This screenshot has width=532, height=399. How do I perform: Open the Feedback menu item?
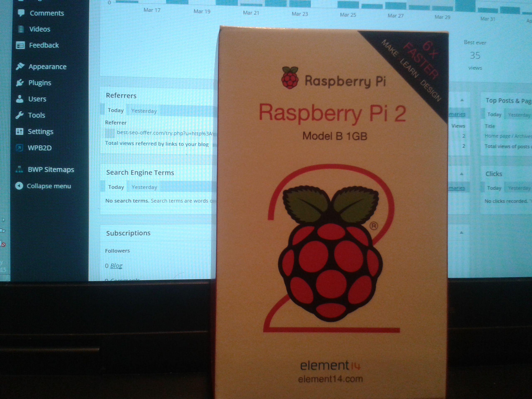point(44,45)
